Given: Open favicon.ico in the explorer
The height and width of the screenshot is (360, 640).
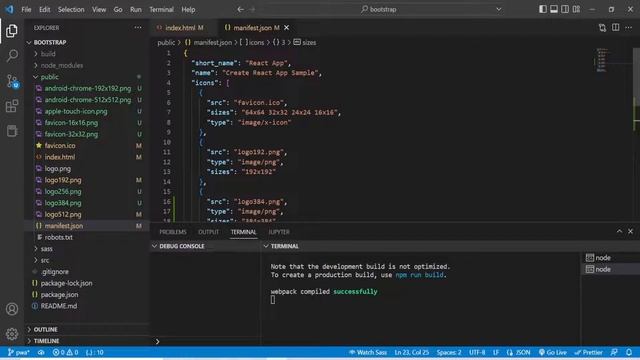Looking at the screenshot, I should 87,145.
